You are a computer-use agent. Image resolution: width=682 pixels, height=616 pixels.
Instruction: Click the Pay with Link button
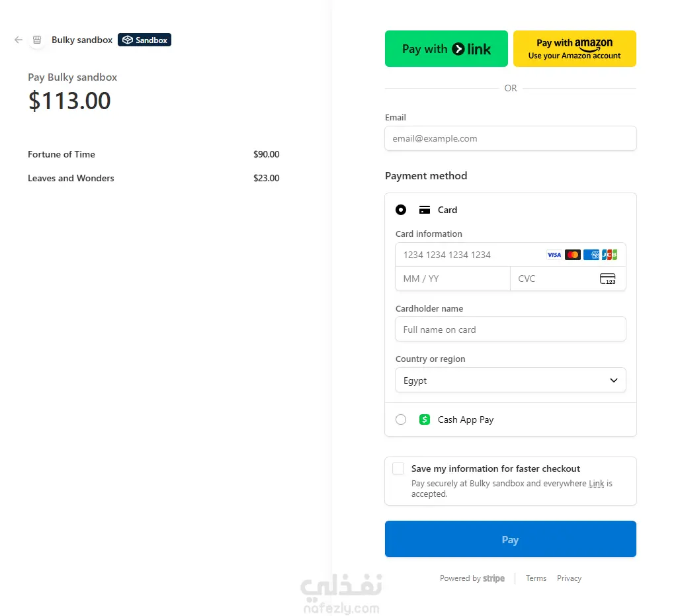(447, 48)
